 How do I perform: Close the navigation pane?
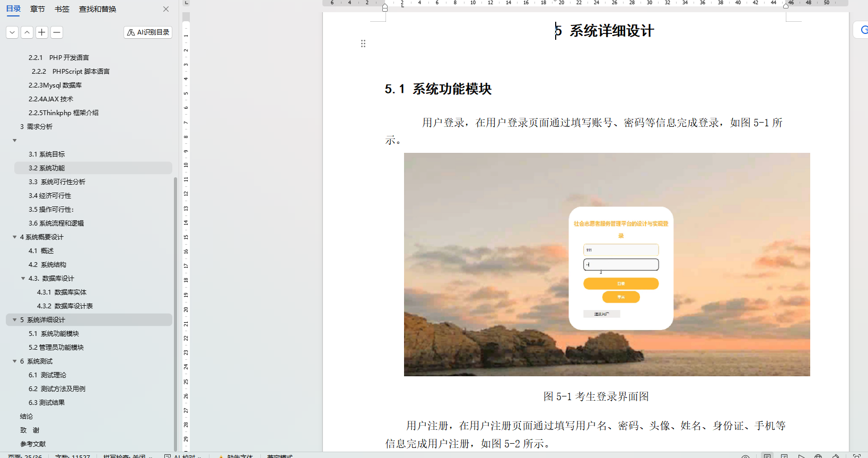click(166, 9)
